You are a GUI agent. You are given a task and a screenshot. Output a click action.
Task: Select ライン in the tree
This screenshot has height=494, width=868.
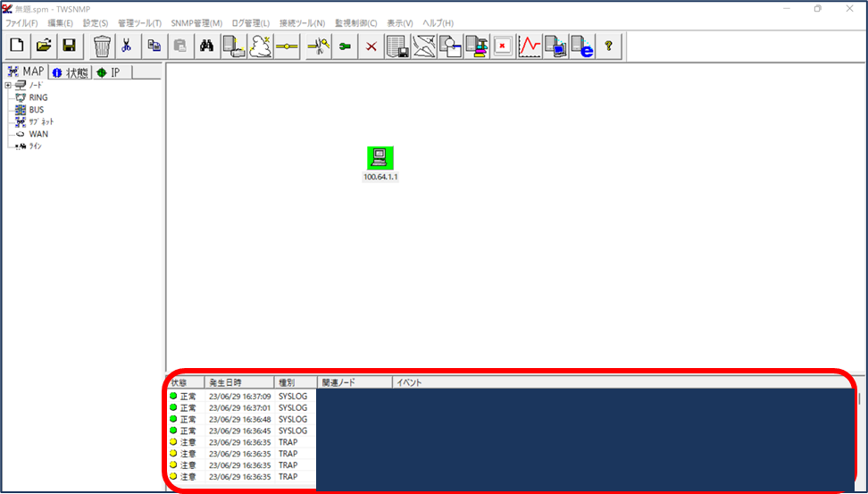[36, 147]
